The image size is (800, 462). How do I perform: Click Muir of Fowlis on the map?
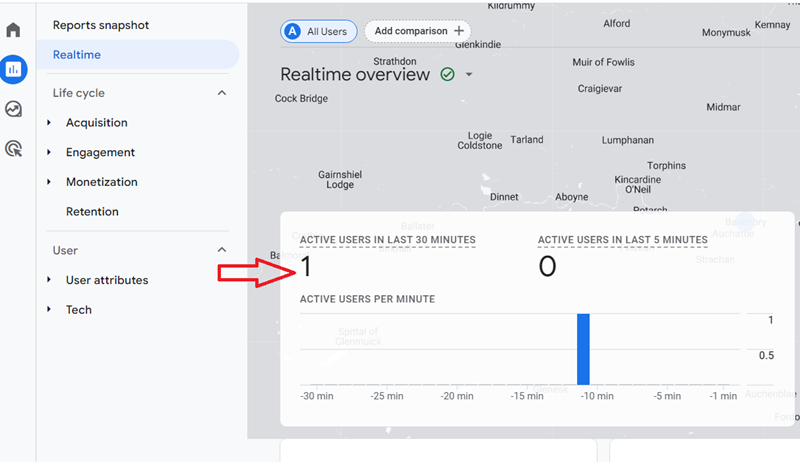[x=604, y=62]
